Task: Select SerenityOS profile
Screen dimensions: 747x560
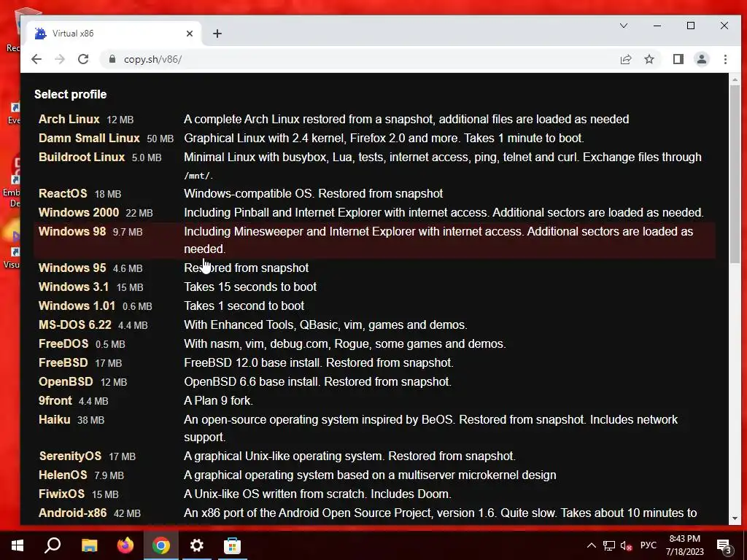Action: (x=70, y=456)
